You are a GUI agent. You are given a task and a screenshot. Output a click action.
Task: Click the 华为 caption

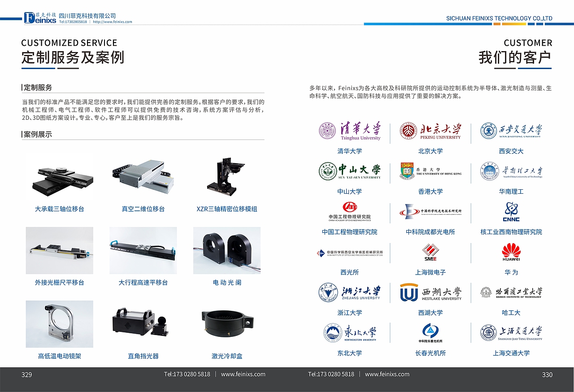click(x=511, y=272)
